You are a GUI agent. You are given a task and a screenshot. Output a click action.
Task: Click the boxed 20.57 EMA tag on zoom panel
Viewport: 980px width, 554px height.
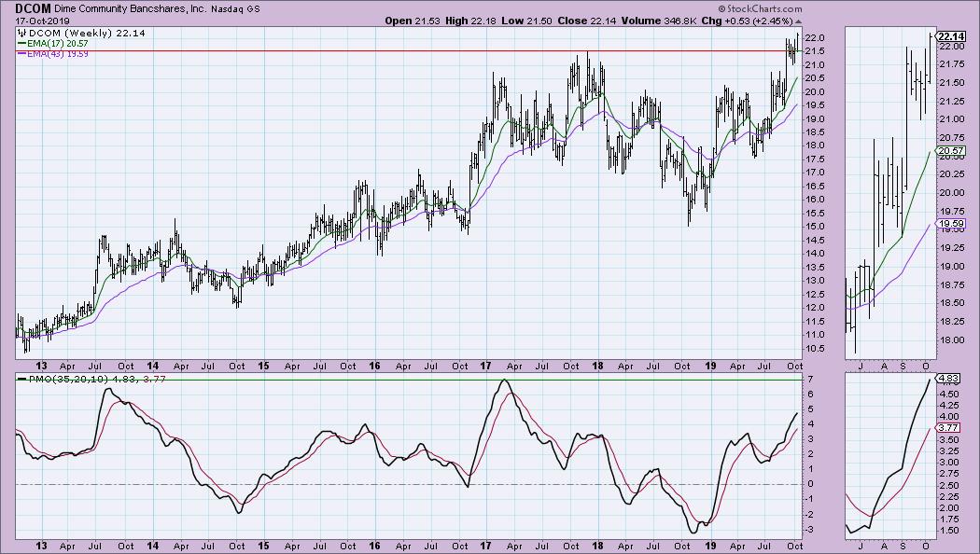tap(951, 150)
